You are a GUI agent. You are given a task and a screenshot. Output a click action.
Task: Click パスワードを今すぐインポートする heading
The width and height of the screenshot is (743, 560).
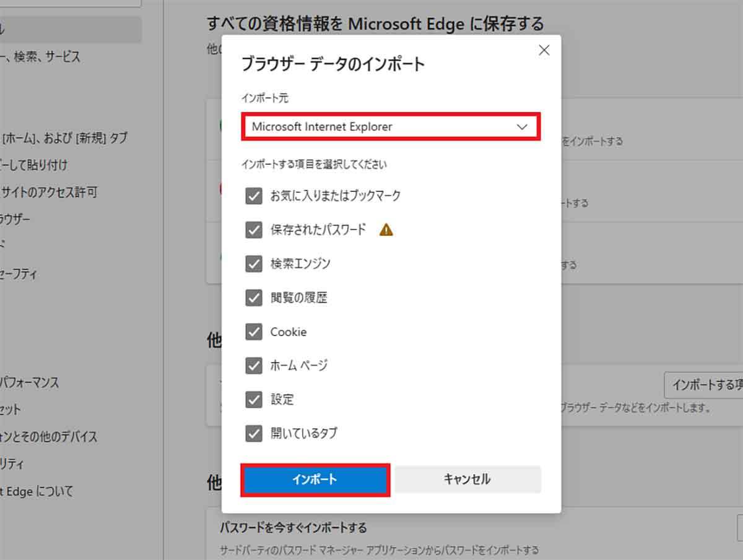click(293, 528)
